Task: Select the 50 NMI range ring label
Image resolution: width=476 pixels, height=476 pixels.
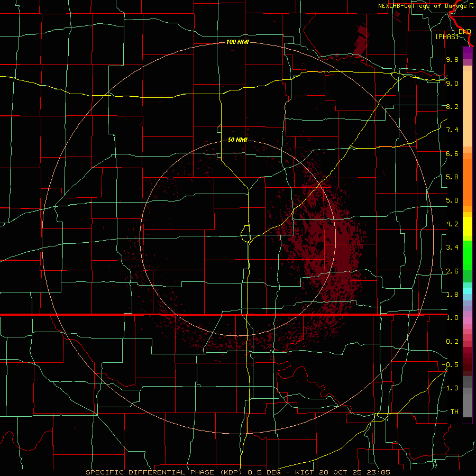Action: click(x=237, y=140)
